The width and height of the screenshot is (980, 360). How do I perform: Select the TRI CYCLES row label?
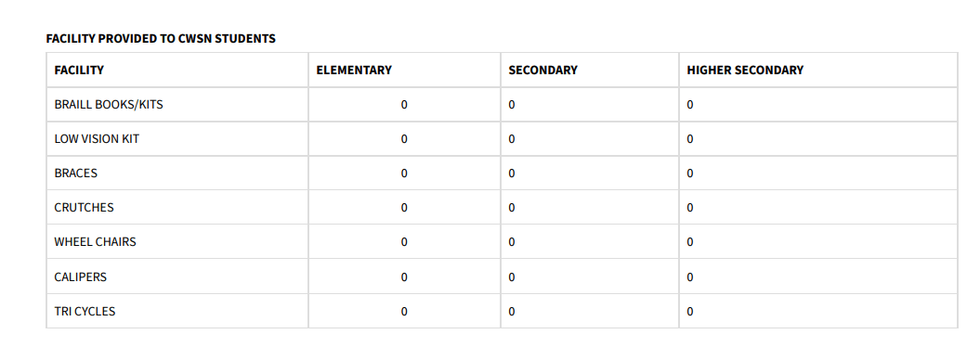click(85, 311)
